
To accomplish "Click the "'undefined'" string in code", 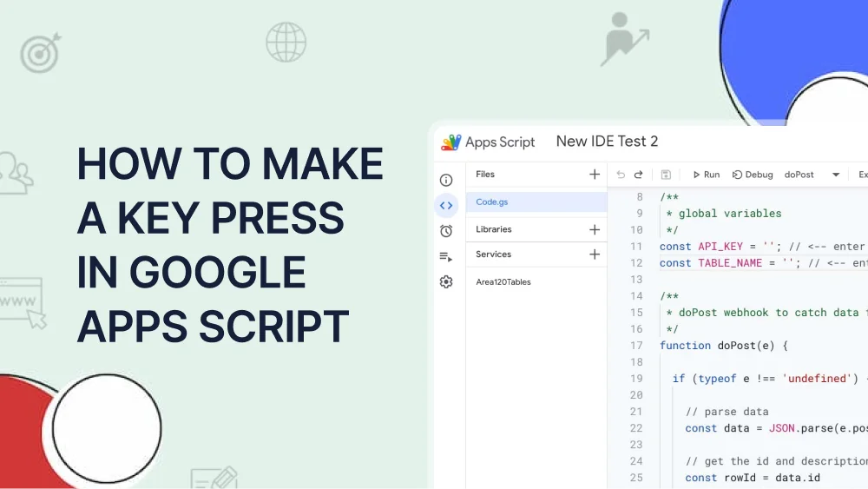I will 817,379.
